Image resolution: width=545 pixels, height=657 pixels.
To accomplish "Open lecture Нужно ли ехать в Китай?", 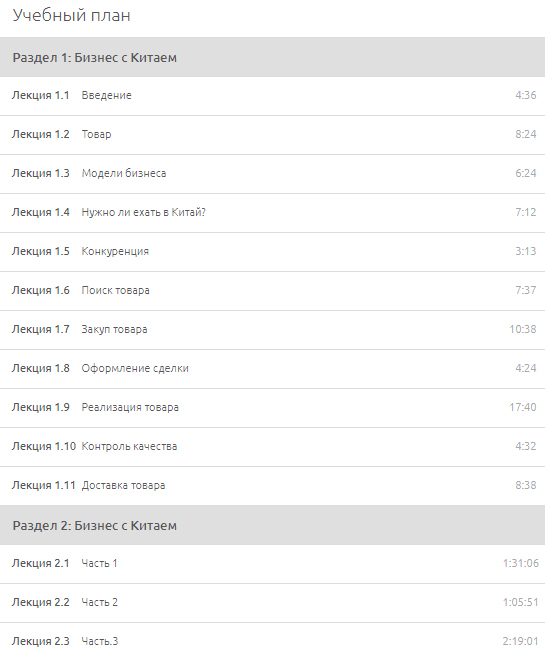I will click(272, 213).
